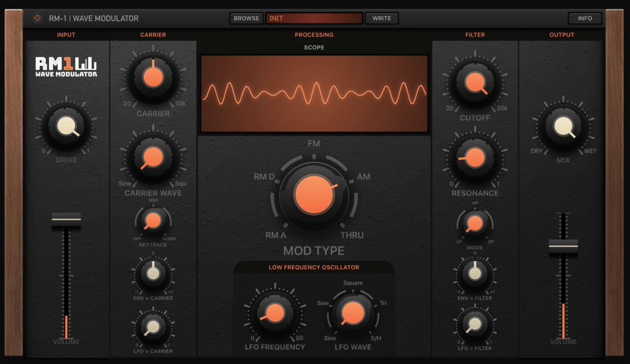Click the dry/wet Mix knob

[563, 126]
